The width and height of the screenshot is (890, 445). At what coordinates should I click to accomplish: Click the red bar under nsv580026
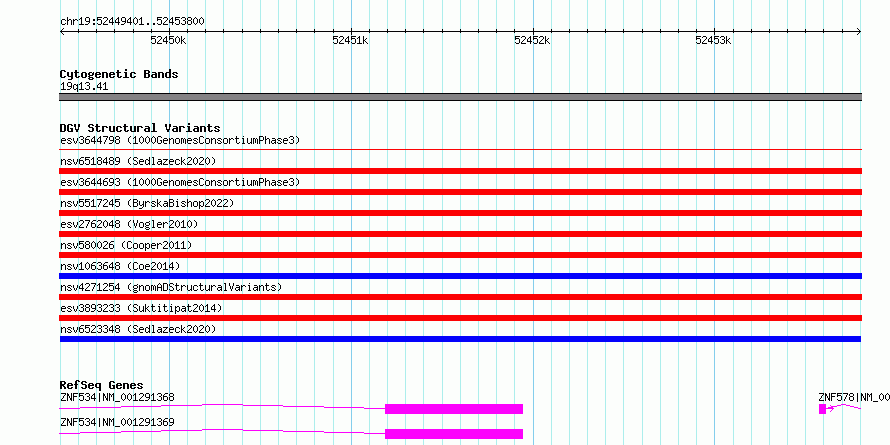pyautogui.click(x=460, y=255)
